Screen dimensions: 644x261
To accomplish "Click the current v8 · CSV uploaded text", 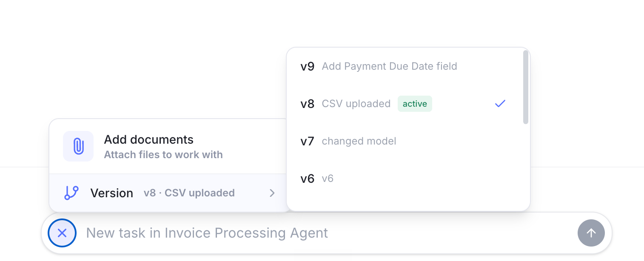I will click(189, 193).
